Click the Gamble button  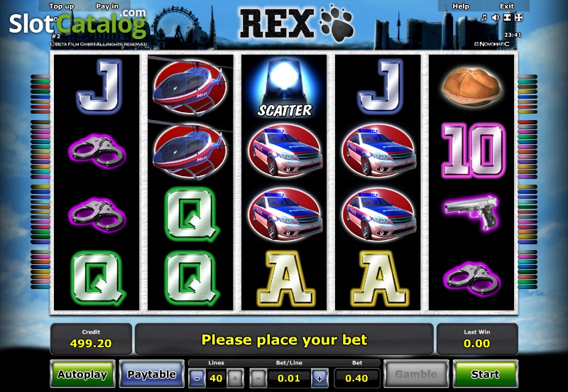click(416, 374)
